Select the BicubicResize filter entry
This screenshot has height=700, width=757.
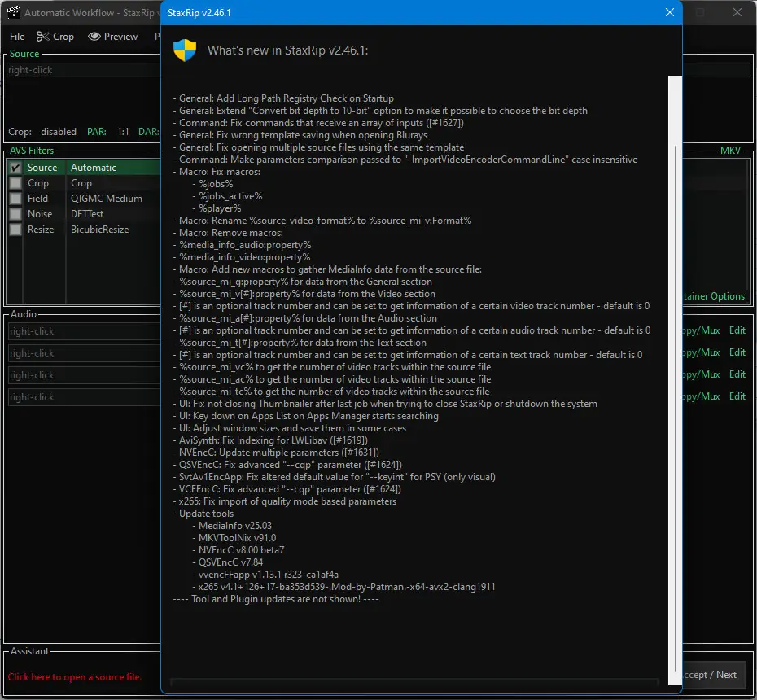[x=99, y=230]
